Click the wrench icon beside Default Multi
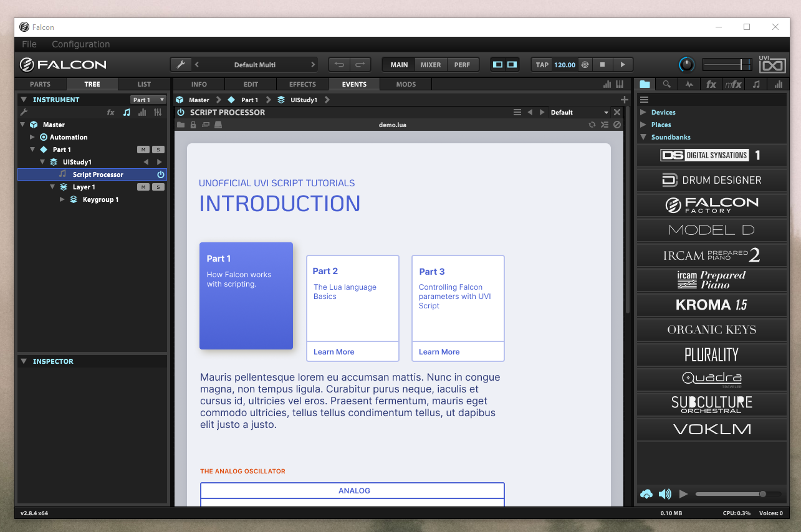 pyautogui.click(x=181, y=65)
